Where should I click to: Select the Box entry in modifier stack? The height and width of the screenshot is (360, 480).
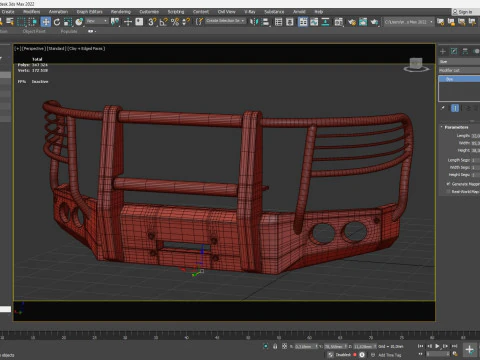pyautogui.click(x=459, y=79)
